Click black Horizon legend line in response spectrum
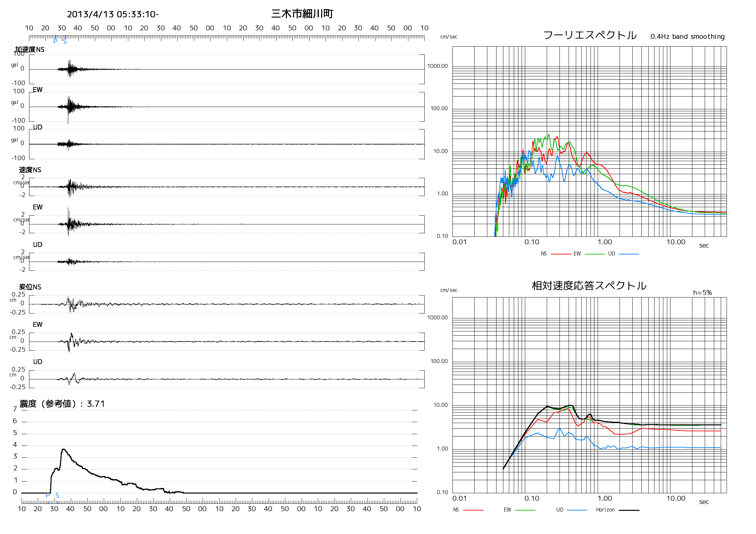Viewport: 756px width, 534px height. (x=629, y=510)
